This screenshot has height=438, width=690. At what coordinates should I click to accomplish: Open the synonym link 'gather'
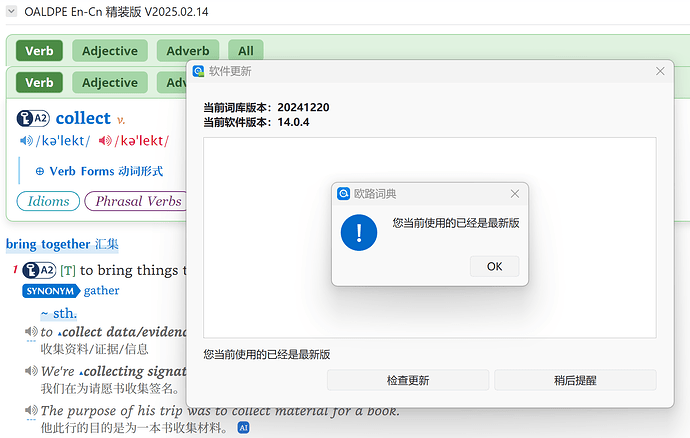pyautogui.click(x=101, y=291)
